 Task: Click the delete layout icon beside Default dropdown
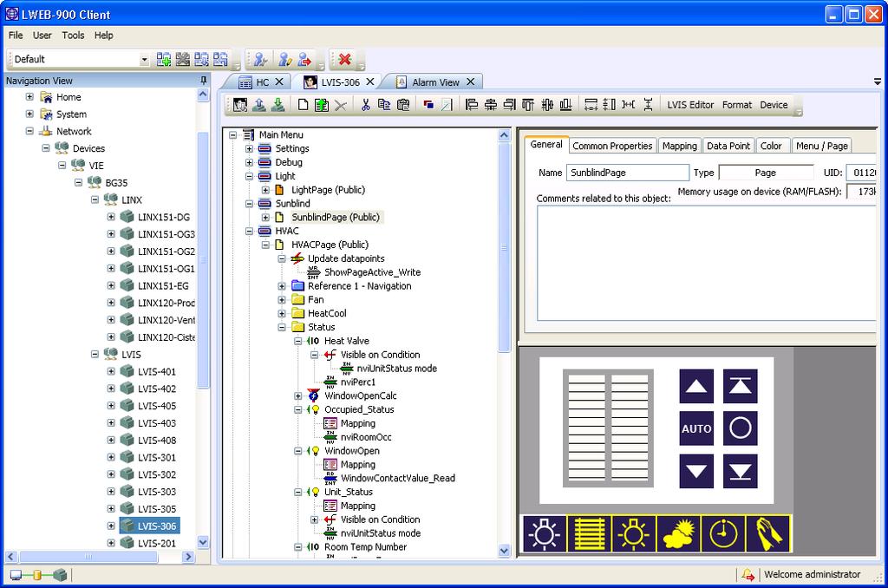182,59
